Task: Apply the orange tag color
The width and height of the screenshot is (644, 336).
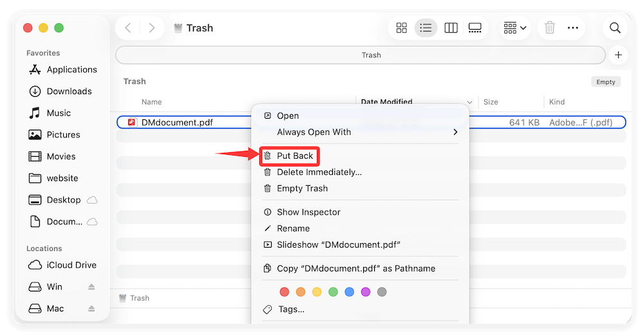Action: [301, 292]
